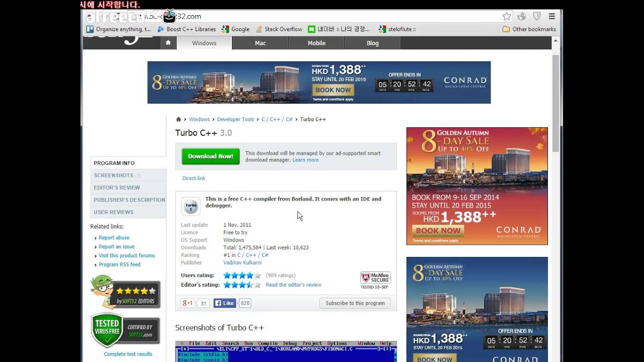
Task: Click the Facebook like count '820'
Action: point(245,303)
